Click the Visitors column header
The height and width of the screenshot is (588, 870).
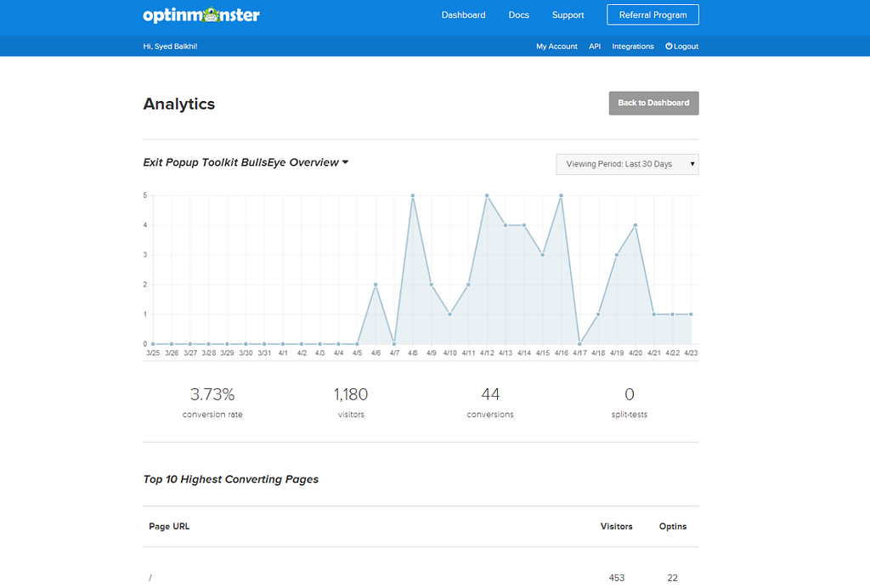(x=617, y=527)
